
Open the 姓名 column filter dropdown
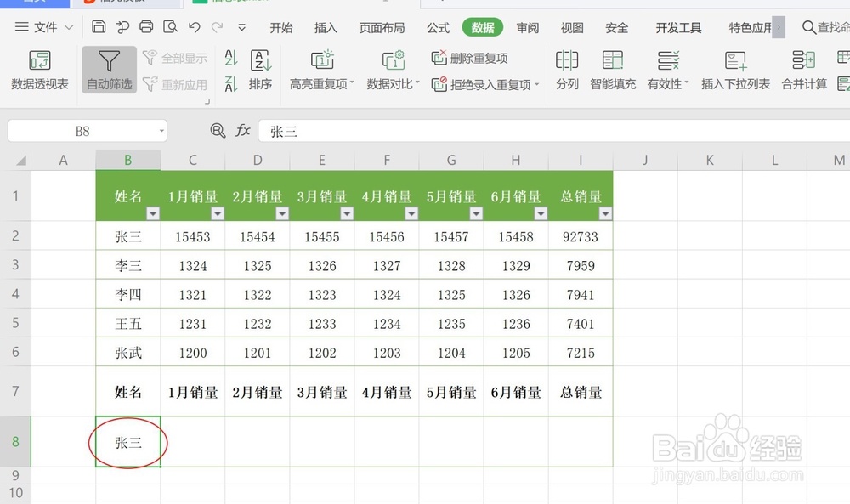[152, 214]
